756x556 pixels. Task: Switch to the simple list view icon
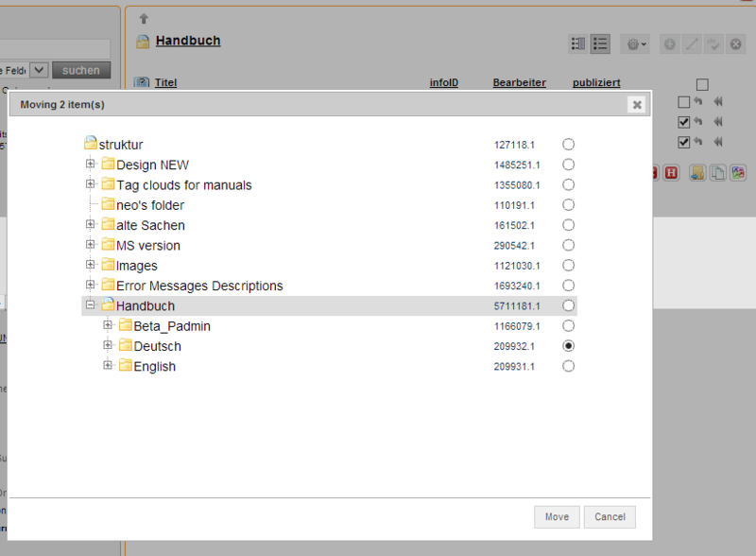point(600,43)
